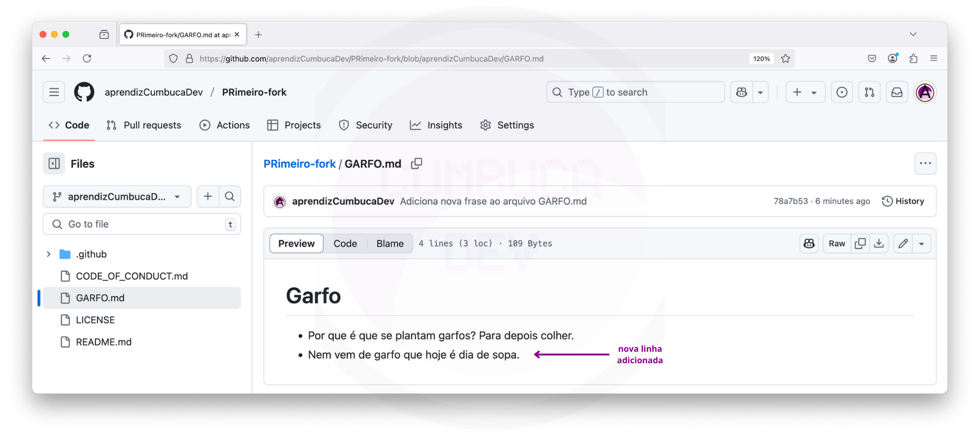The width and height of the screenshot is (980, 436).
Task: Open the pull requests icon in header
Action: [x=869, y=92]
